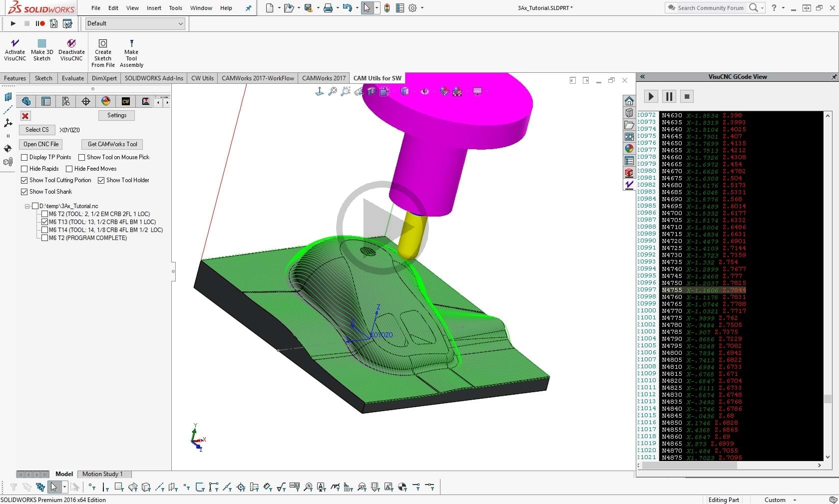The image size is (839, 504).
Task: Pause the GCode simulation playback
Action: point(669,97)
